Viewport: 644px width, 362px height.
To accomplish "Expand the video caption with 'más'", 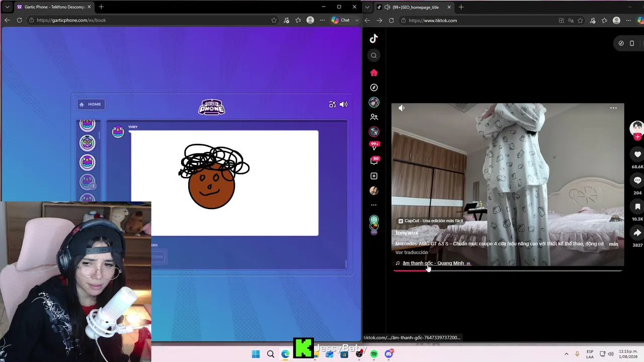I will [614, 244].
